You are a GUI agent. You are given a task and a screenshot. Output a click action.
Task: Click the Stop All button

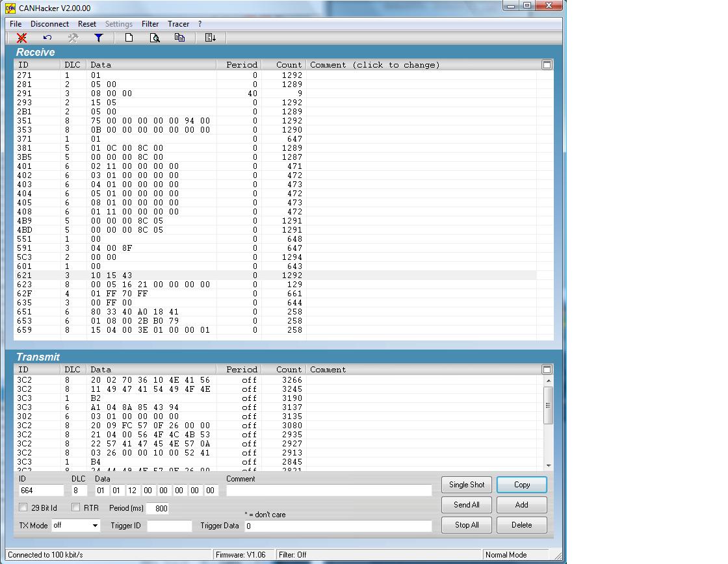click(x=467, y=525)
